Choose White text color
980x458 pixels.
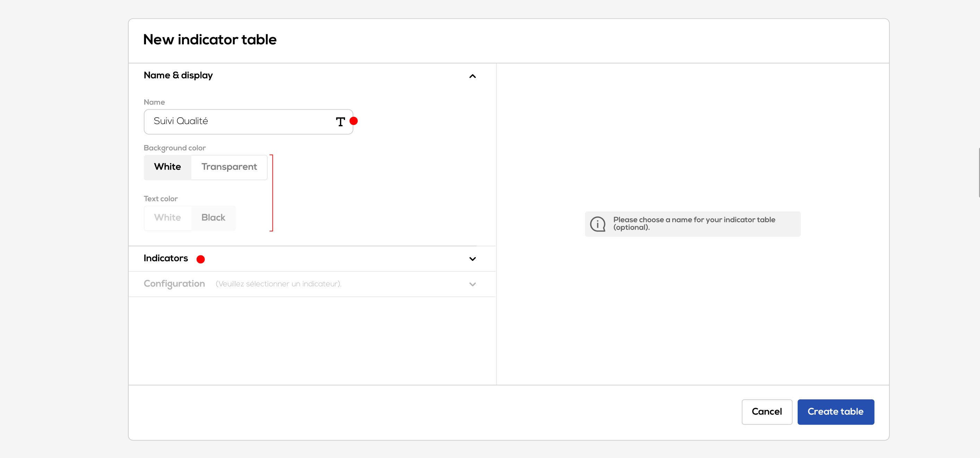pyautogui.click(x=167, y=218)
